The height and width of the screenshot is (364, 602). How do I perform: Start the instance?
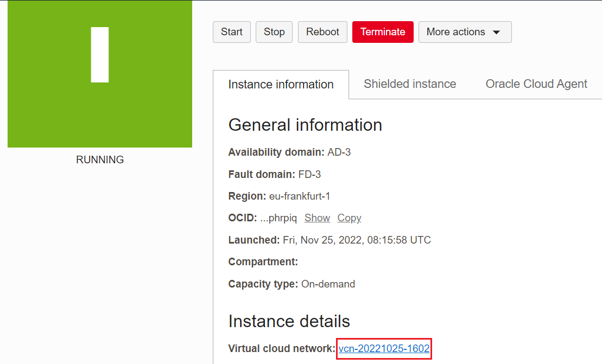point(231,32)
